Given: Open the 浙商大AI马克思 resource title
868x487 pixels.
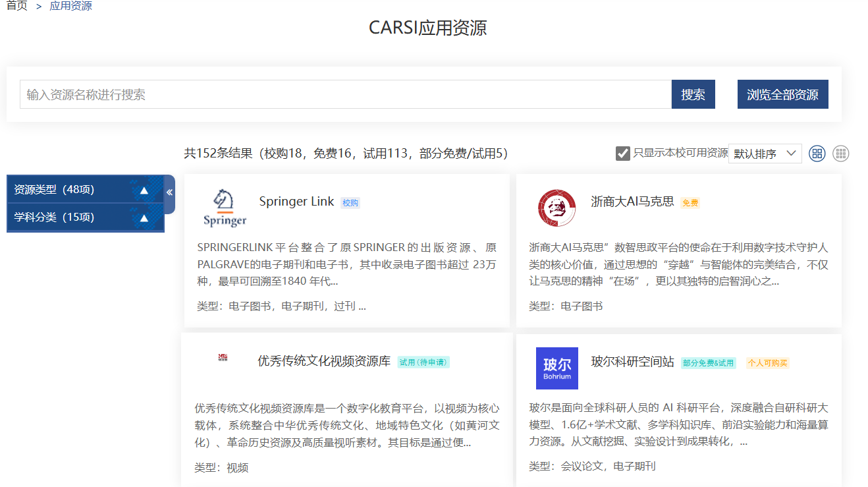Looking at the screenshot, I should [633, 202].
